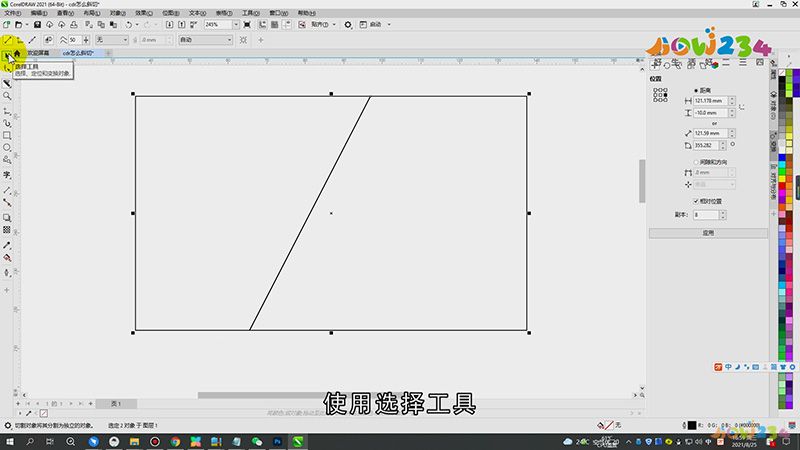Select the Rectangle tool
This screenshot has height=450, width=800.
7,136
